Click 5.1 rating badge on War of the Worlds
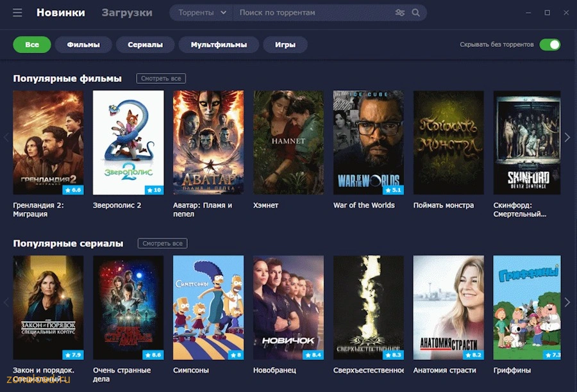Viewport: 577px width, 392px height. 394,190
